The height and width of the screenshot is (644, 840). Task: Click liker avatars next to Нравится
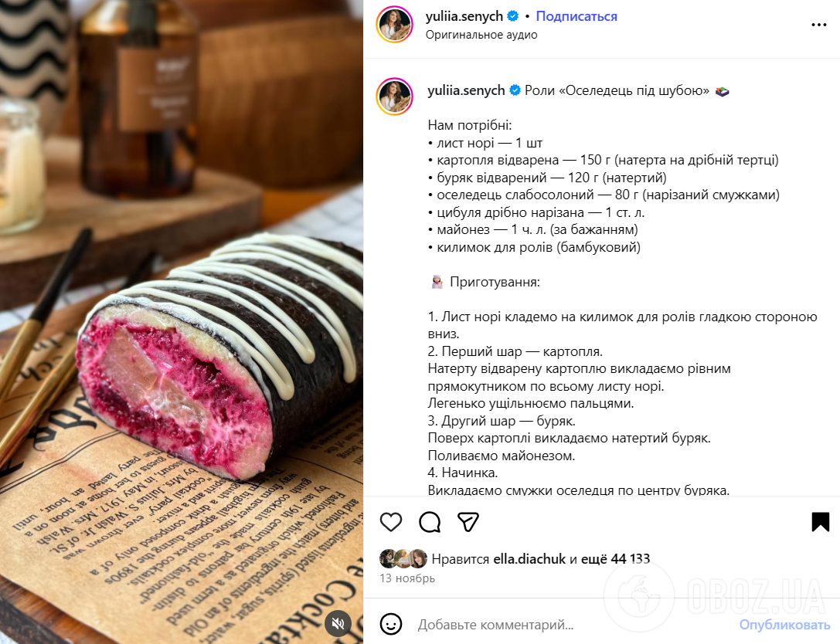tap(403, 558)
